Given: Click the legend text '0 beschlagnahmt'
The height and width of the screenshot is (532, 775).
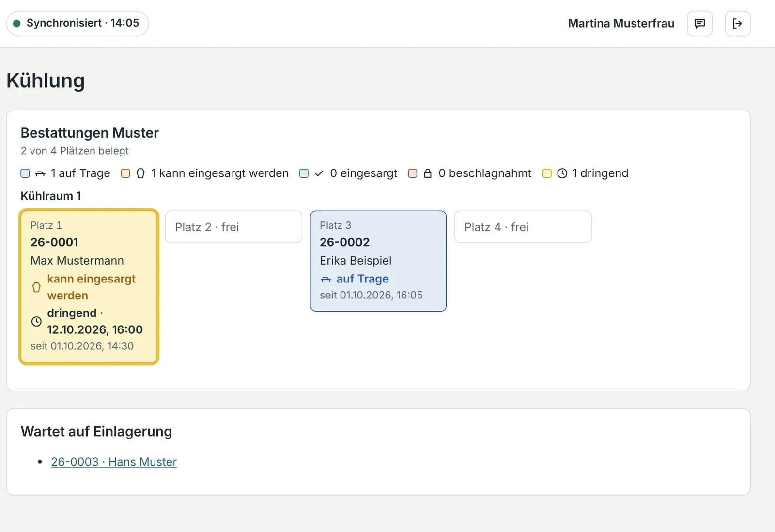Looking at the screenshot, I should 485,173.
